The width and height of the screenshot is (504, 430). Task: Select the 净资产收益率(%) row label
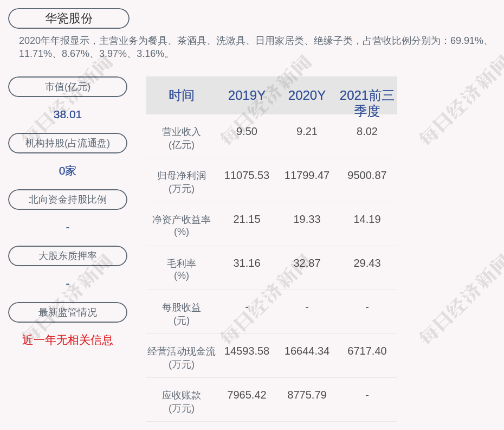pos(181,226)
